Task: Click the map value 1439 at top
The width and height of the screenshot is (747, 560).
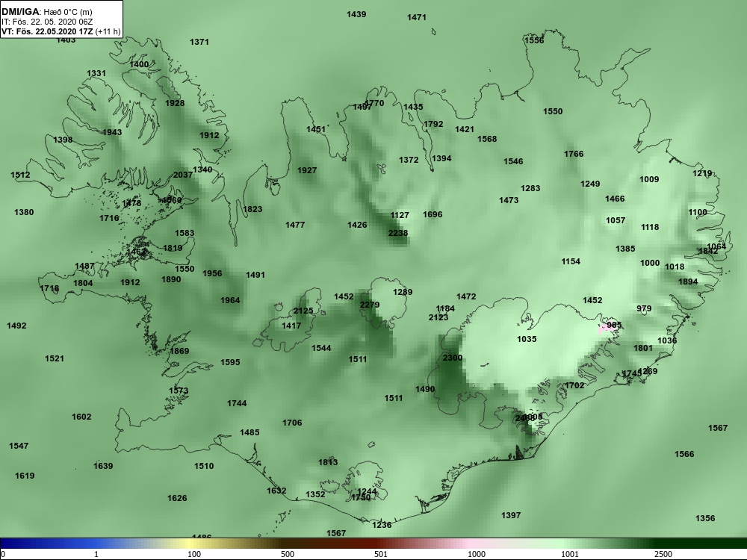Action: [x=356, y=14]
